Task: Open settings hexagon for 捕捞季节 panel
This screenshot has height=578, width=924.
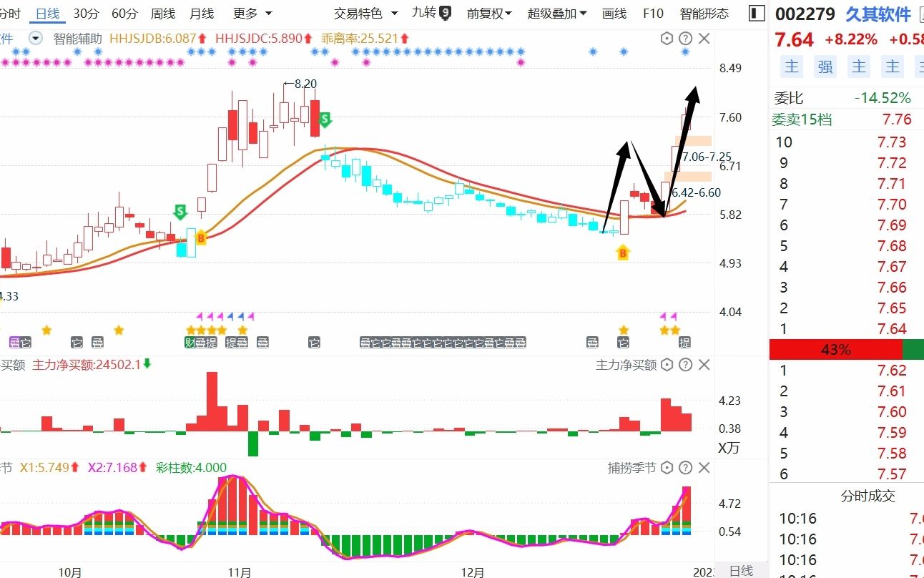Action: click(667, 468)
